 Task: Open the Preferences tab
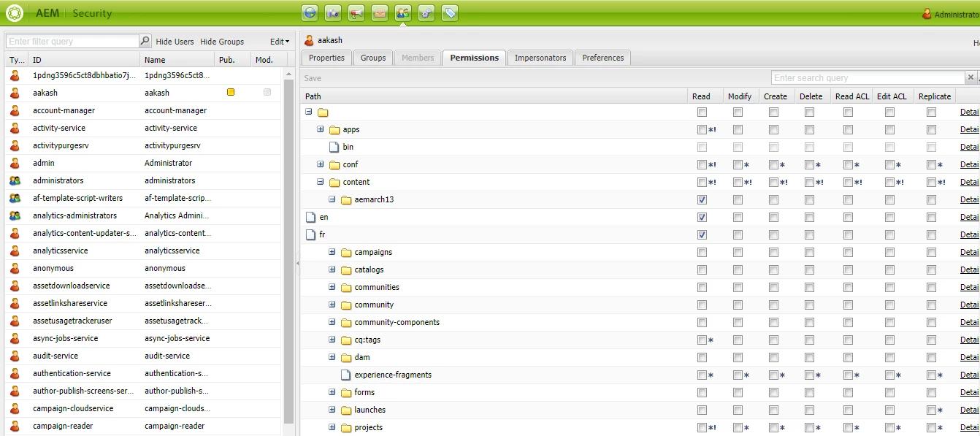603,58
